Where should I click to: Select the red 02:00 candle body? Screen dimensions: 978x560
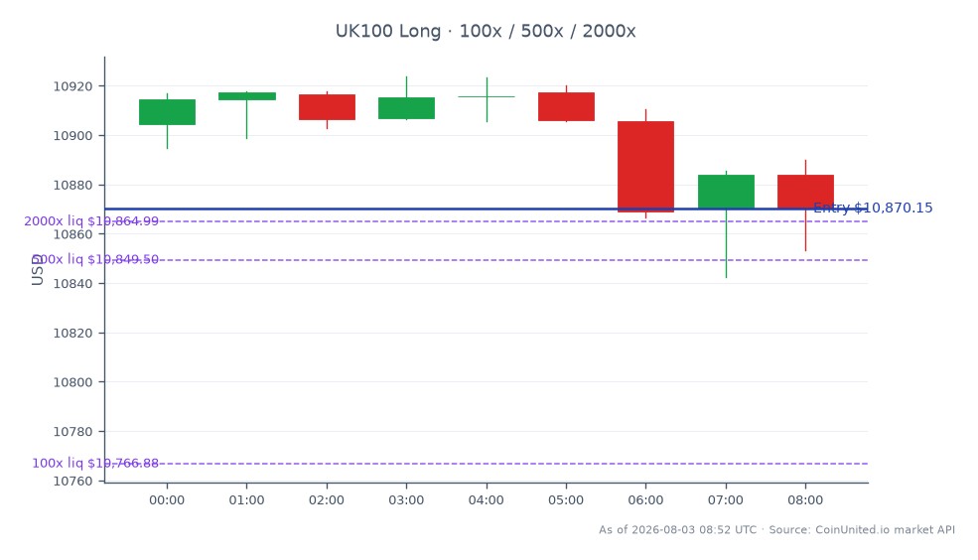(x=327, y=107)
